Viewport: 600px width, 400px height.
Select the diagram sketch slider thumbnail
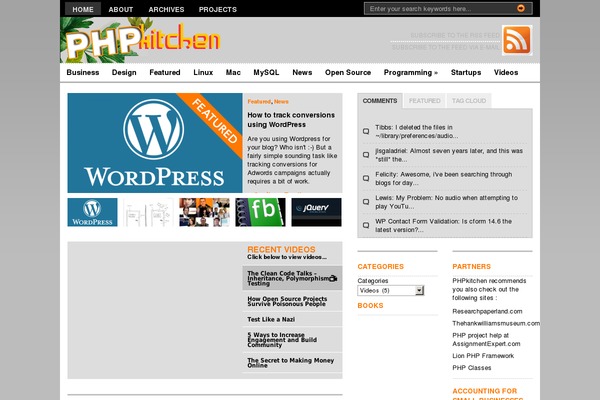click(148, 212)
